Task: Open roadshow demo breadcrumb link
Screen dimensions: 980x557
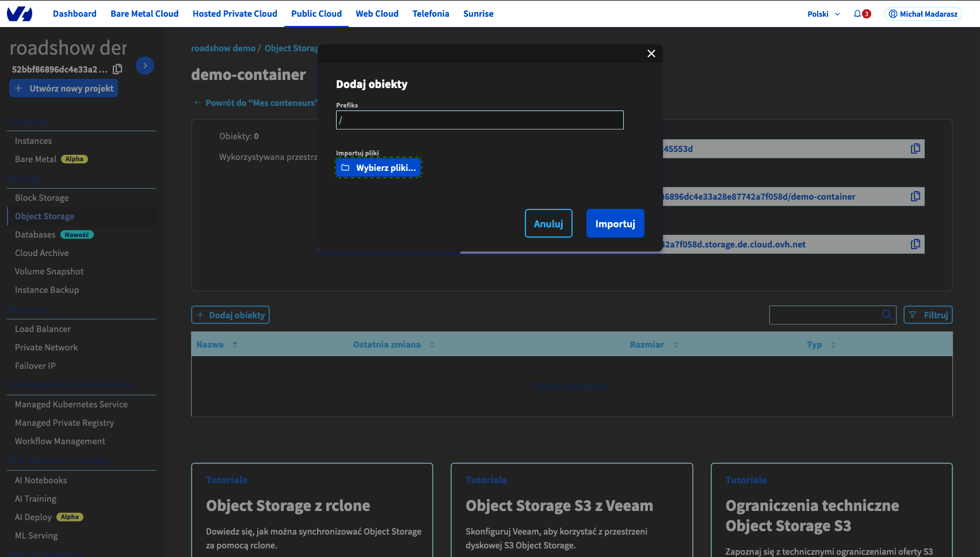Action: (223, 48)
